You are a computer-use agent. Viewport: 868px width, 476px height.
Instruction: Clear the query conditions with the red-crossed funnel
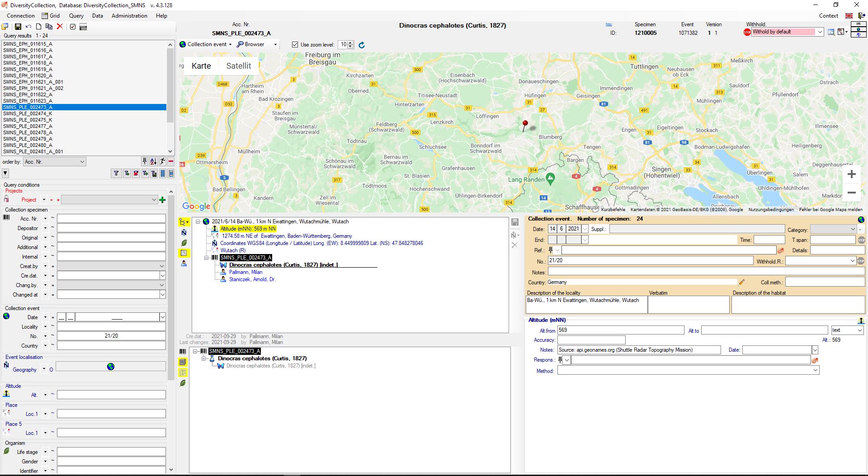click(x=136, y=173)
